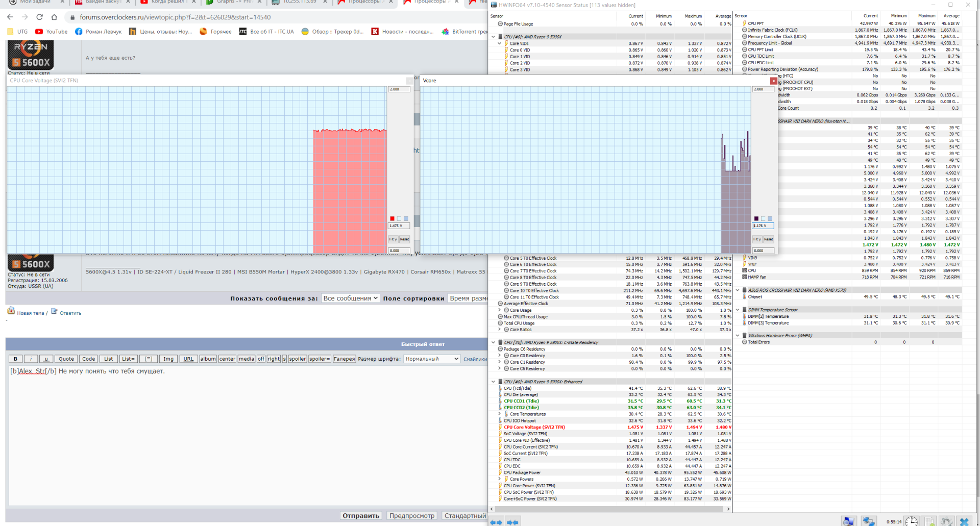Click the blue X close sensors icon
The width and height of the screenshot is (980, 526).
[x=964, y=521]
